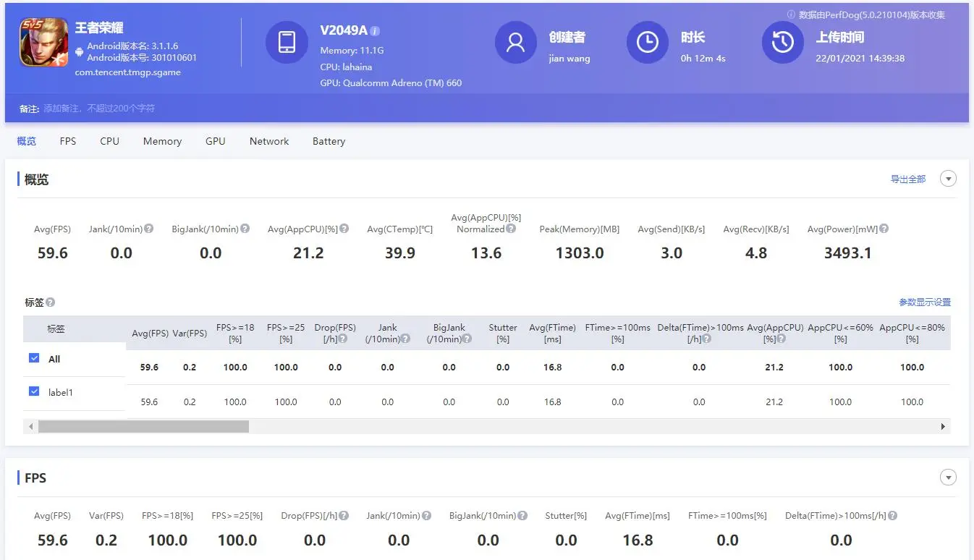The image size is (974, 560).
Task: Open help for FPS section BigJank(/10min)
Action: point(522,516)
